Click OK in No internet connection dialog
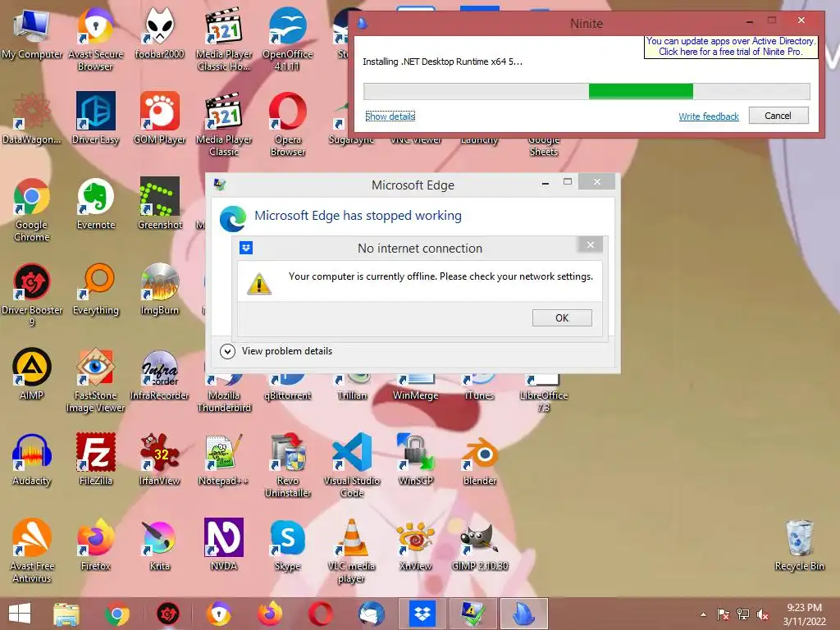This screenshot has height=630, width=840. [x=562, y=317]
